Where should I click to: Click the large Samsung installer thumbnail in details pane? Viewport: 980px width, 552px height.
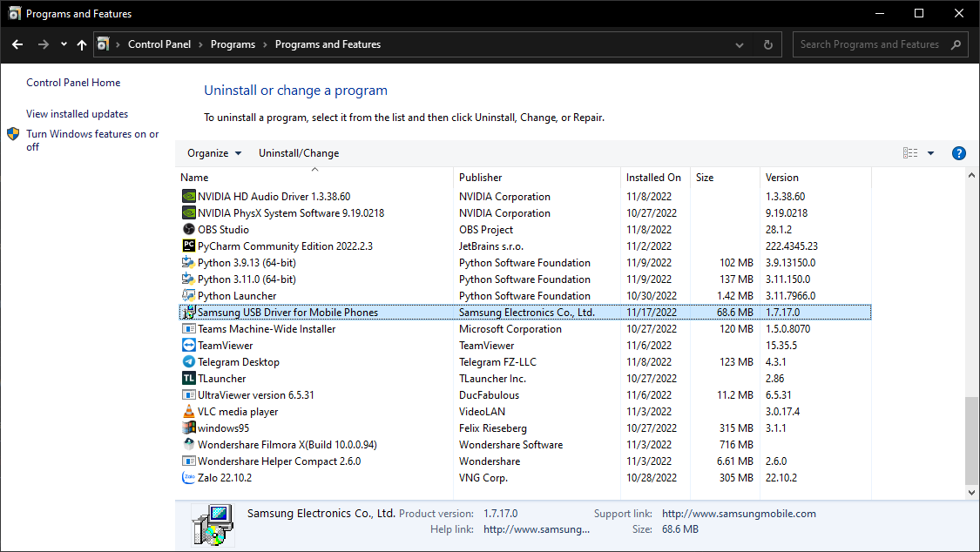[x=213, y=524]
